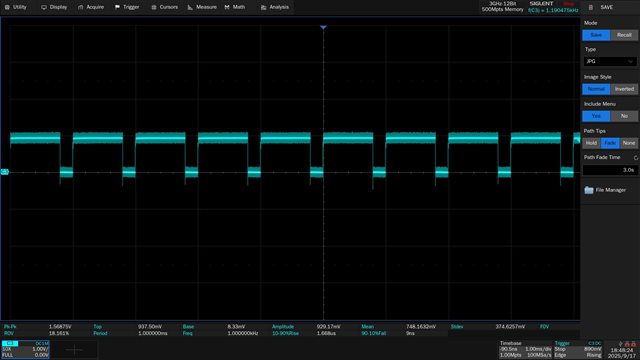Select the ROV measurement
This screenshot has width=640, height=360.
[9, 333]
